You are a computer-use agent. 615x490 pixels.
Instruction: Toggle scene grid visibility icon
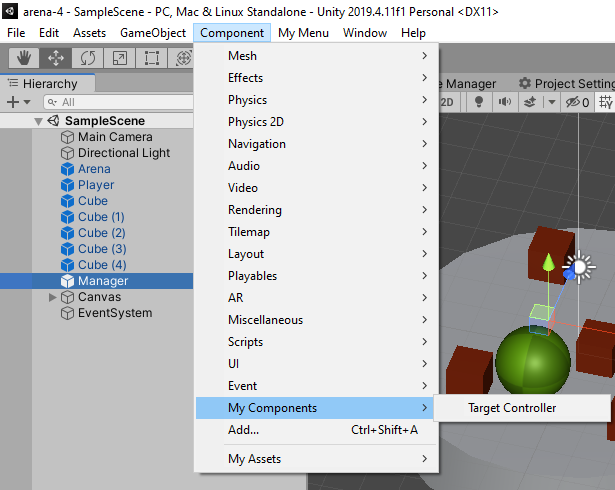pos(606,102)
